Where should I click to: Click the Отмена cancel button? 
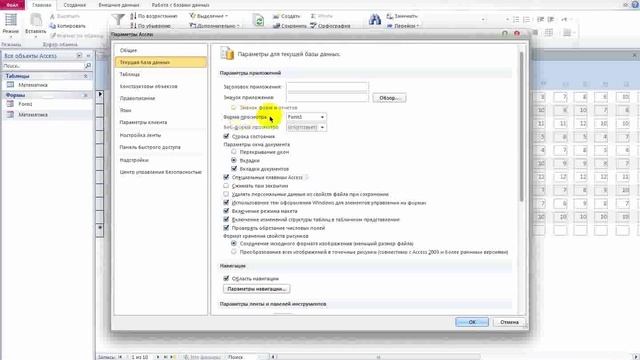[509, 322]
